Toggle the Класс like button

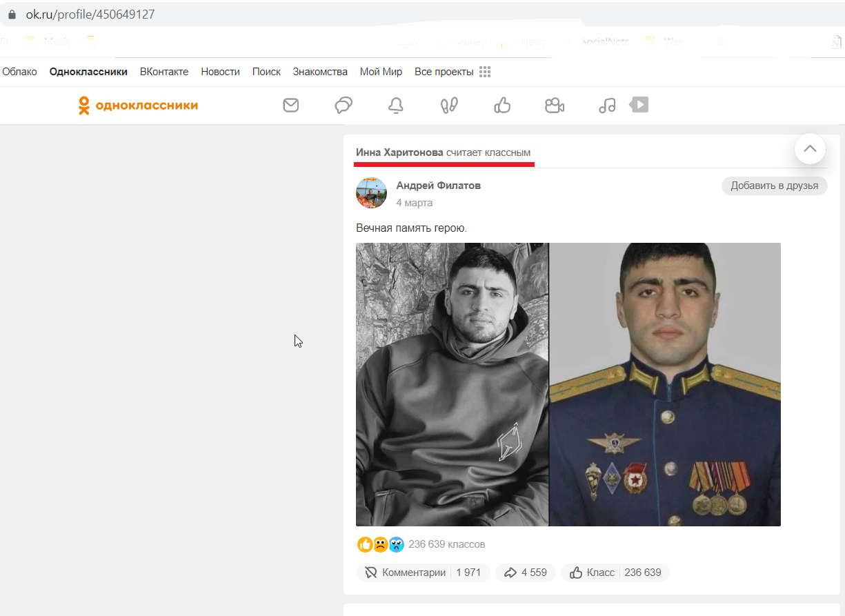point(615,573)
